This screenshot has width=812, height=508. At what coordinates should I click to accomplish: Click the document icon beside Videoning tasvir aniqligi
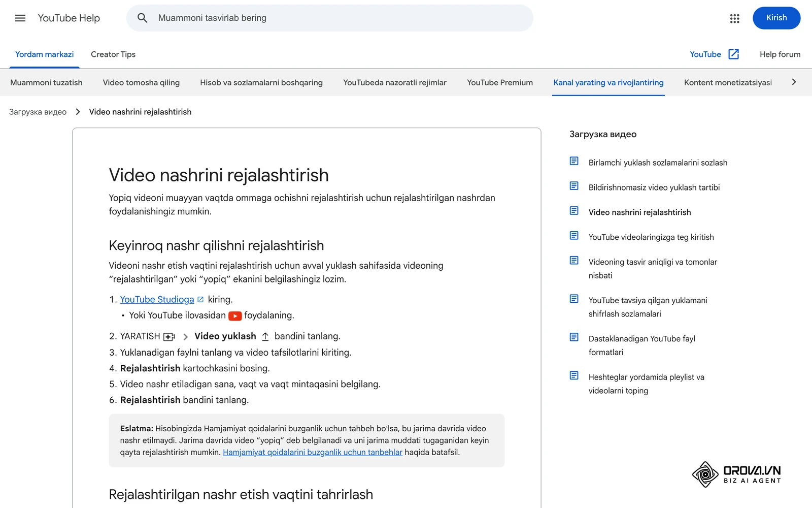pyautogui.click(x=574, y=261)
